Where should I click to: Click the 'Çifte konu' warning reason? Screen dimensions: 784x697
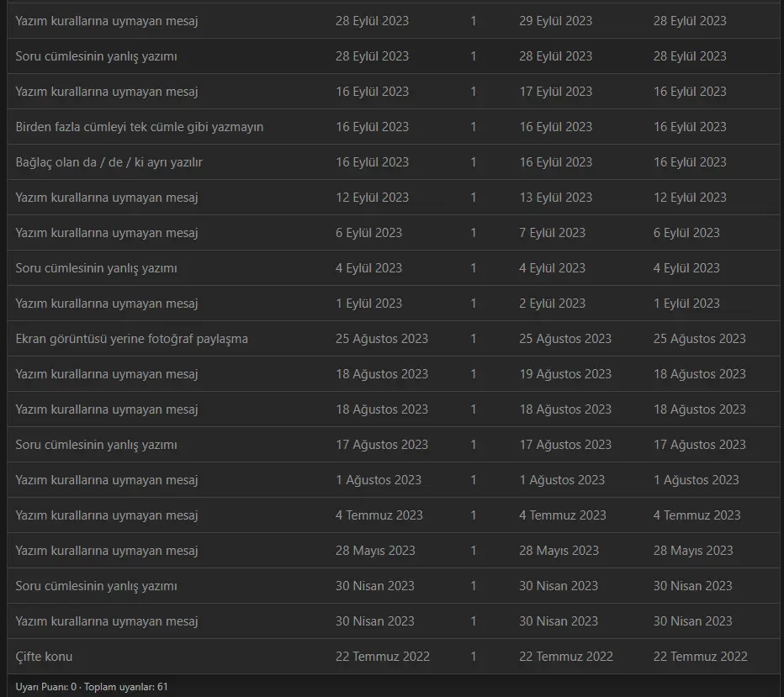pyautogui.click(x=44, y=657)
